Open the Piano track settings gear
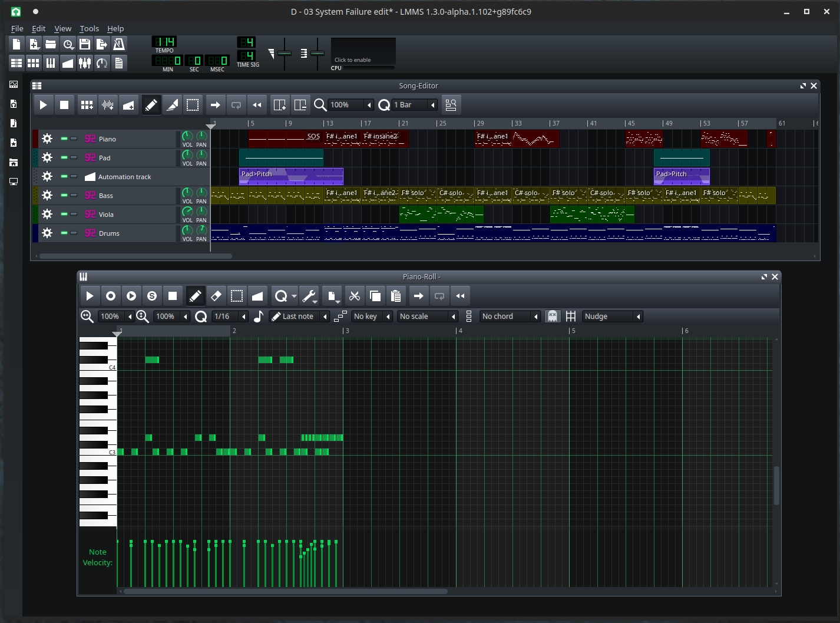Viewport: 840px width, 623px height. pos(47,139)
